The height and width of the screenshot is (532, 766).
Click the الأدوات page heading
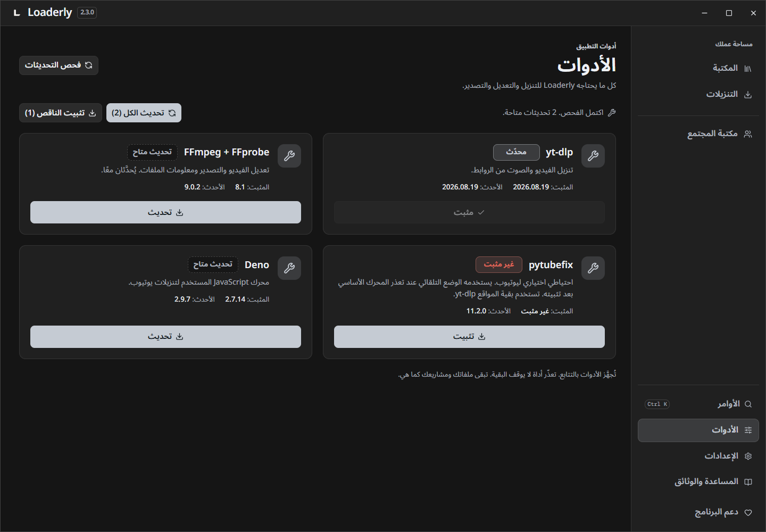point(587,65)
